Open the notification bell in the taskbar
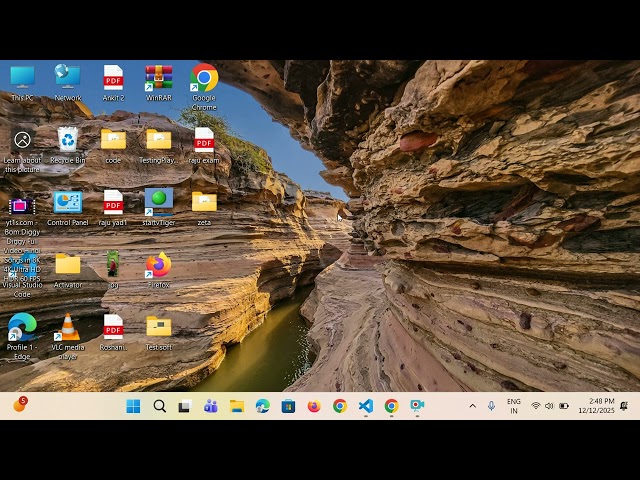640x480 pixels. 624,406
